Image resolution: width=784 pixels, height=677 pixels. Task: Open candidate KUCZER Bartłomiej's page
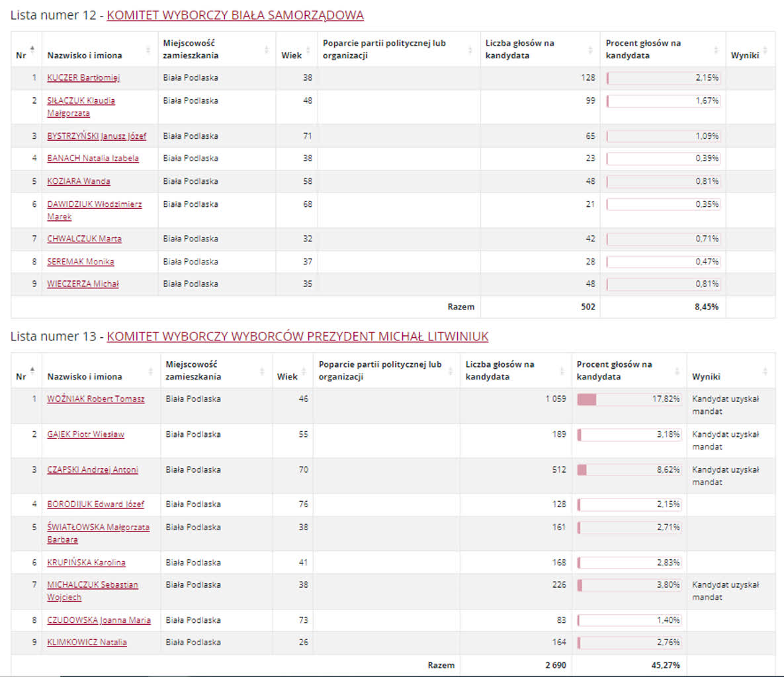[x=83, y=78]
